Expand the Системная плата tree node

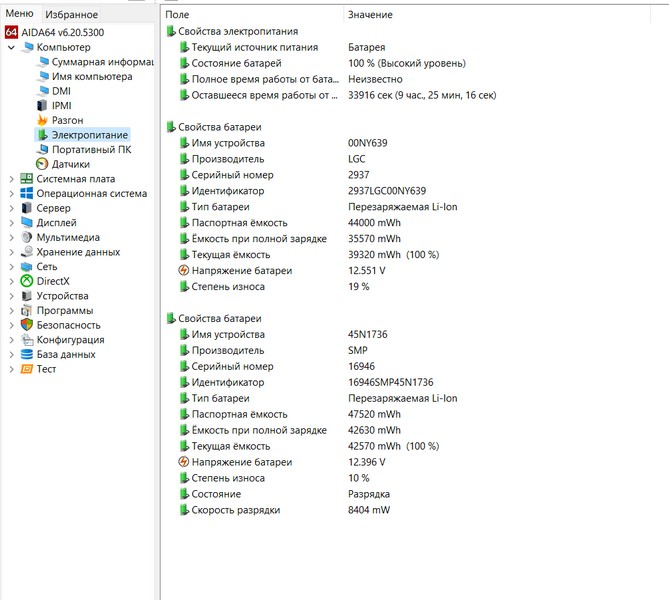point(11,179)
